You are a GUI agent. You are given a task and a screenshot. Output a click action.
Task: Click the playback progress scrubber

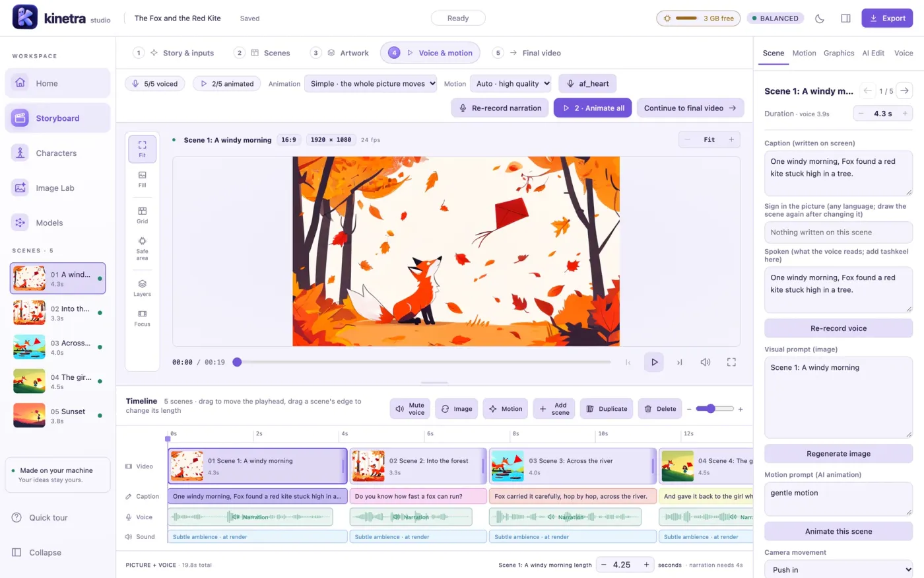click(x=423, y=362)
